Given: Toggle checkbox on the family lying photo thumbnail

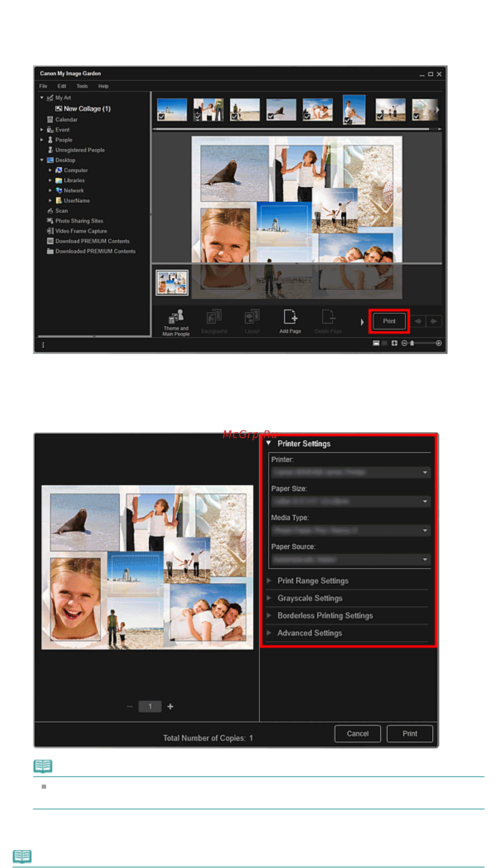Looking at the screenshot, I should pos(307,117).
